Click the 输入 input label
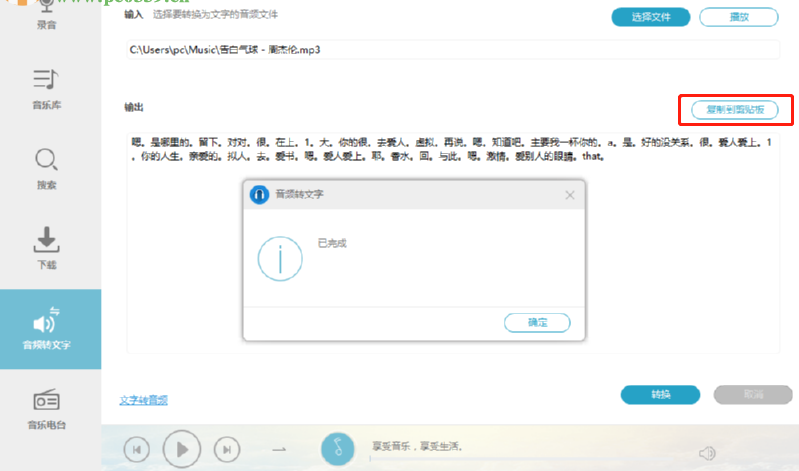This screenshot has width=799, height=471. (x=134, y=14)
